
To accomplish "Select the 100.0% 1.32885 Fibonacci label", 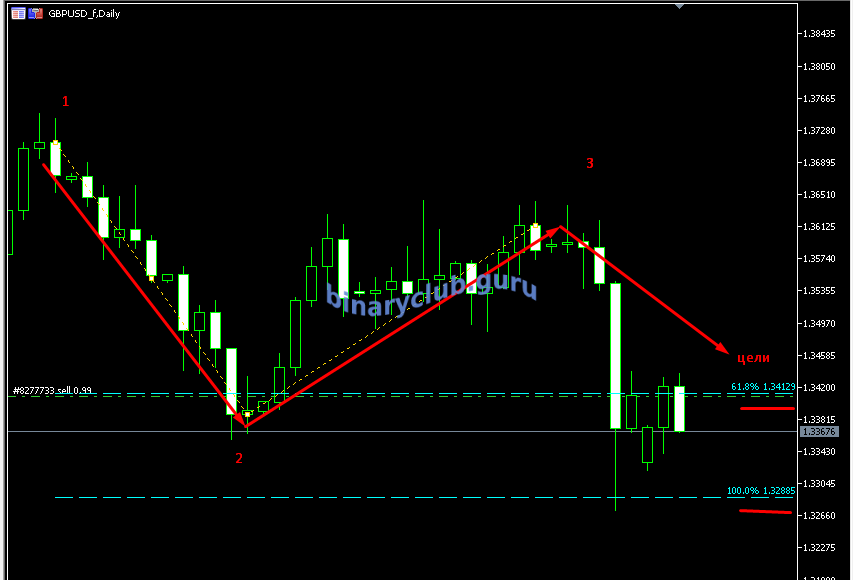I will pyautogui.click(x=760, y=491).
